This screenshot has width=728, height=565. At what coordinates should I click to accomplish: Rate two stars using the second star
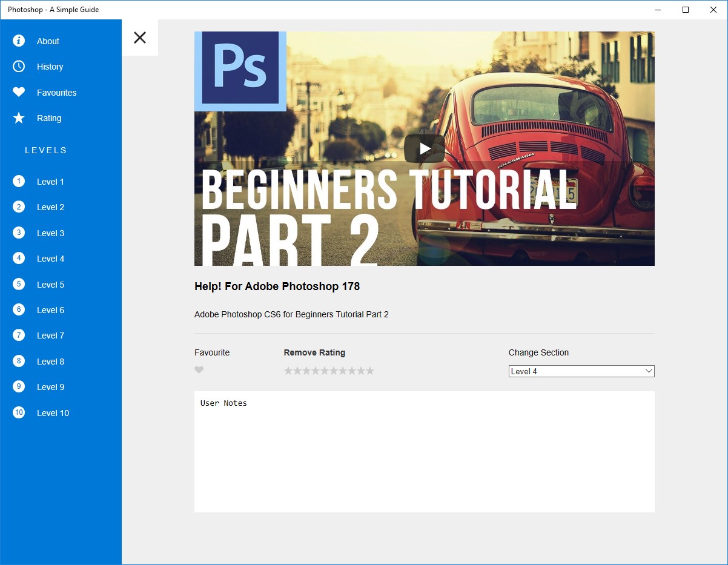pyautogui.click(x=297, y=371)
